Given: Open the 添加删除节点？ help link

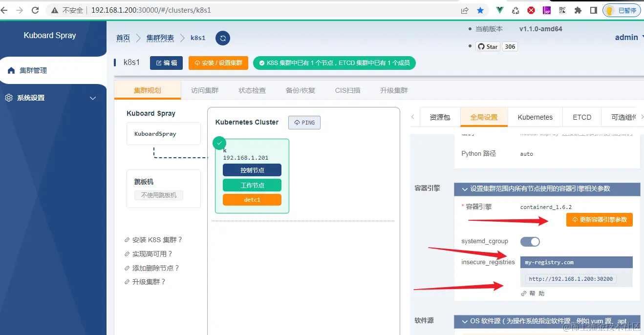Looking at the screenshot, I should click(152, 268).
